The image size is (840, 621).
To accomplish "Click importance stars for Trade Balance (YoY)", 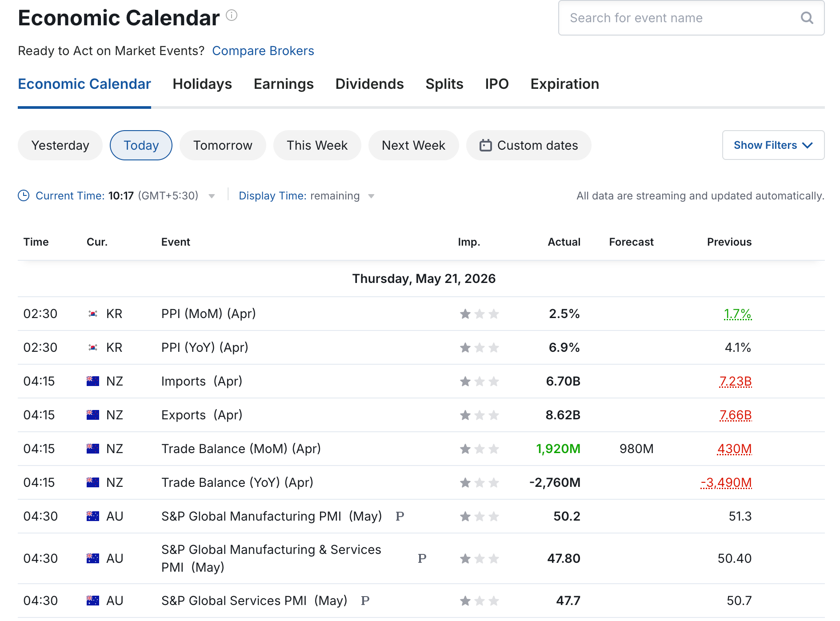I will click(479, 483).
